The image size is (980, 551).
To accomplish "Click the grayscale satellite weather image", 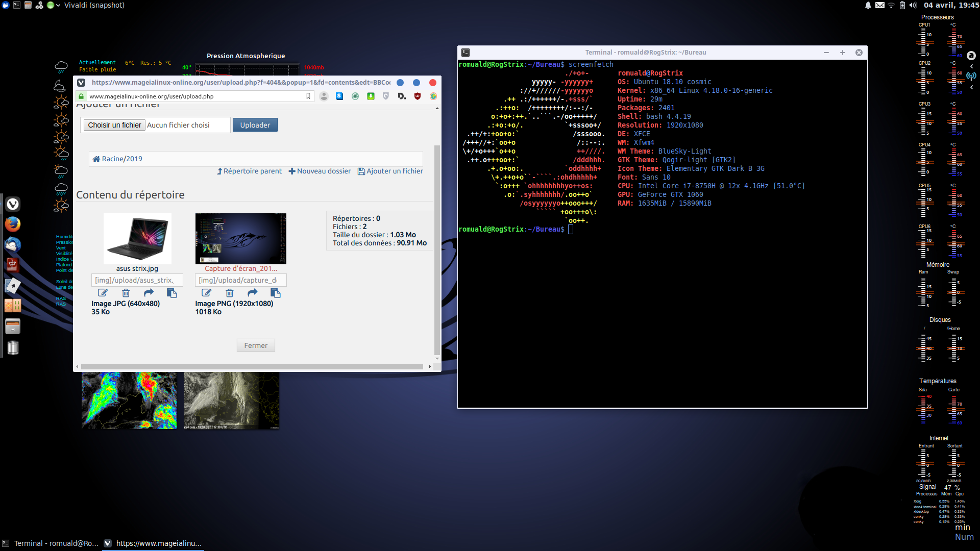I will tap(231, 400).
